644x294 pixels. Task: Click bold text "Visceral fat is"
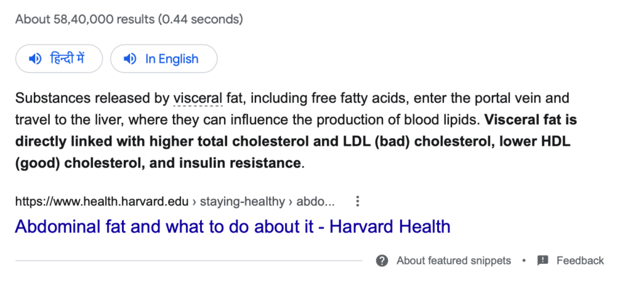[531, 118]
